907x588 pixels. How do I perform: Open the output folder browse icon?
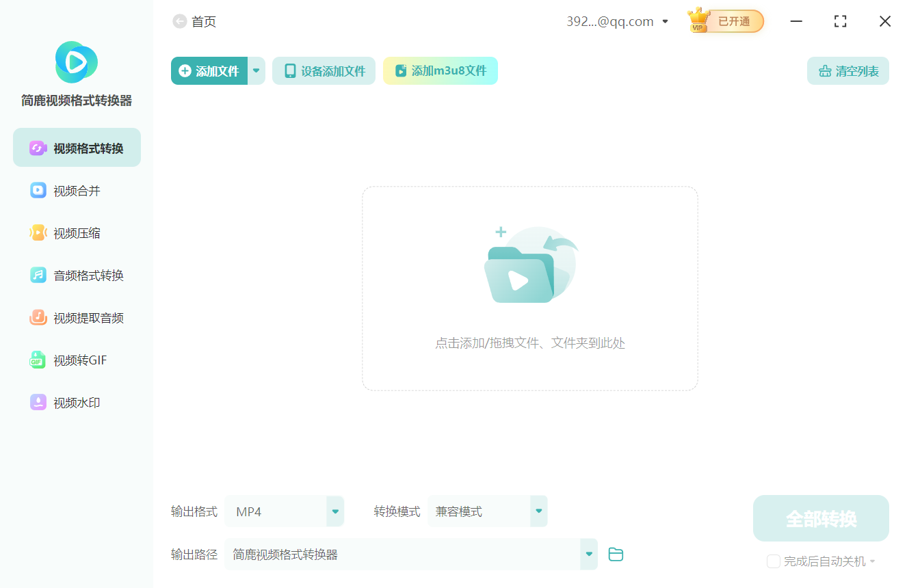[x=616, y=554]
